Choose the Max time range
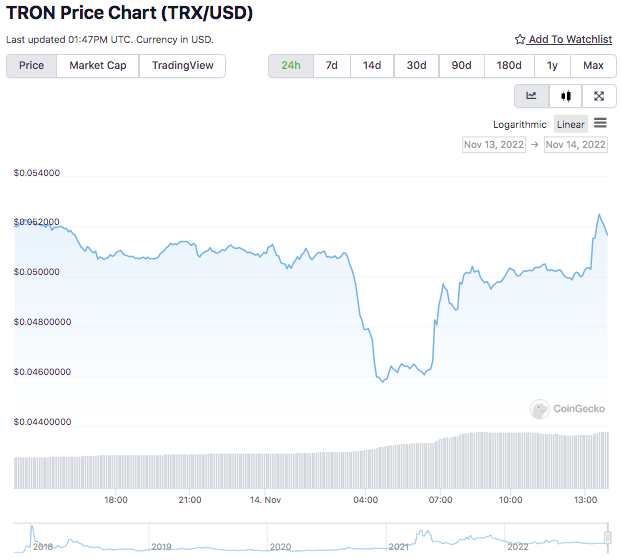This screenshot has height=559, width=622. point(593,65)
